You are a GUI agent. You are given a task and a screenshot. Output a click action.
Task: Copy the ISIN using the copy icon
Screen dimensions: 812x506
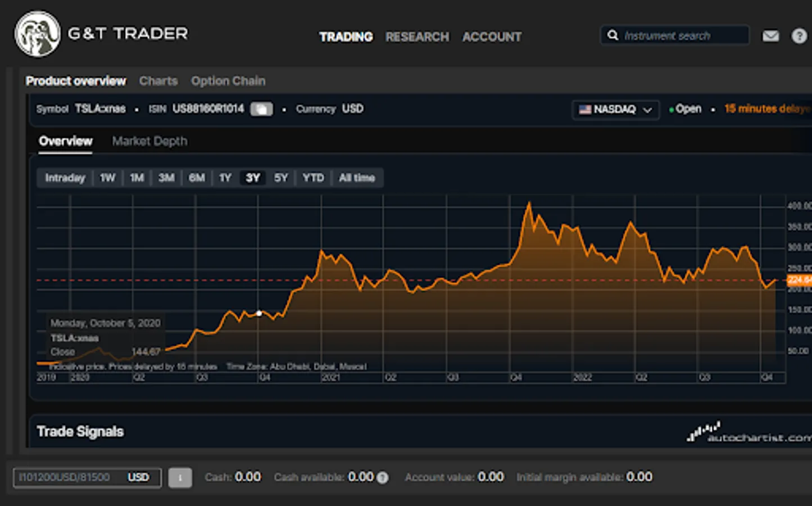(x=261, y=109)
